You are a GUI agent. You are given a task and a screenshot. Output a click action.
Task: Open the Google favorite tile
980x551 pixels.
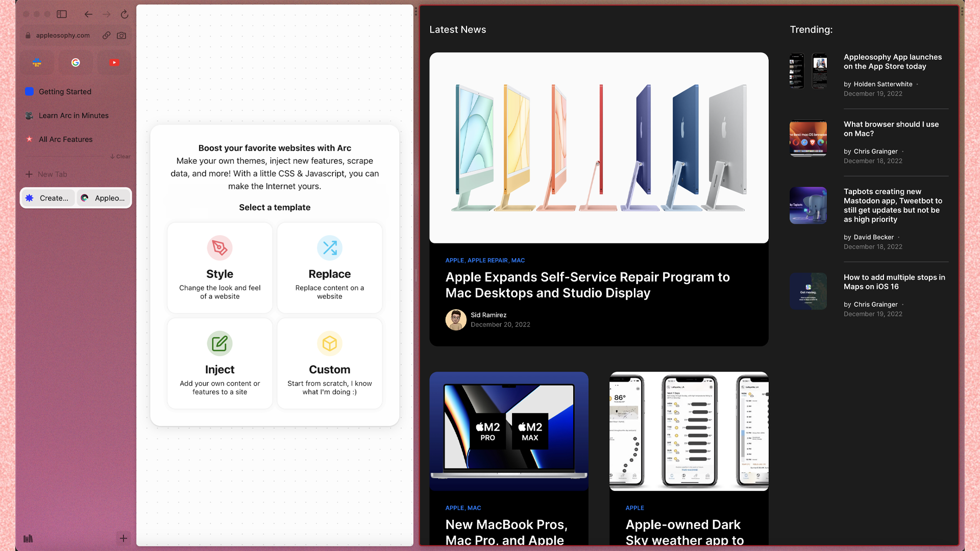coord(76,62)
